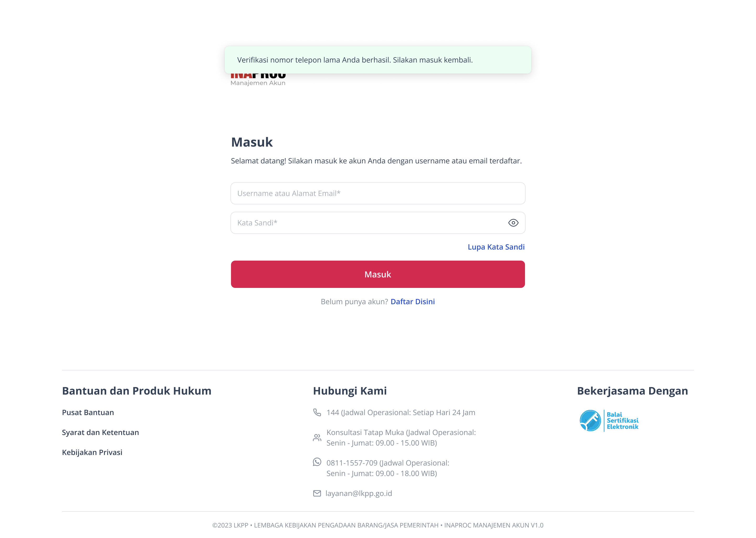Click the envelope icon beside layanan@lkpp.go.id
The height and width of the screenshot is (538, 756).
[317, 493]
